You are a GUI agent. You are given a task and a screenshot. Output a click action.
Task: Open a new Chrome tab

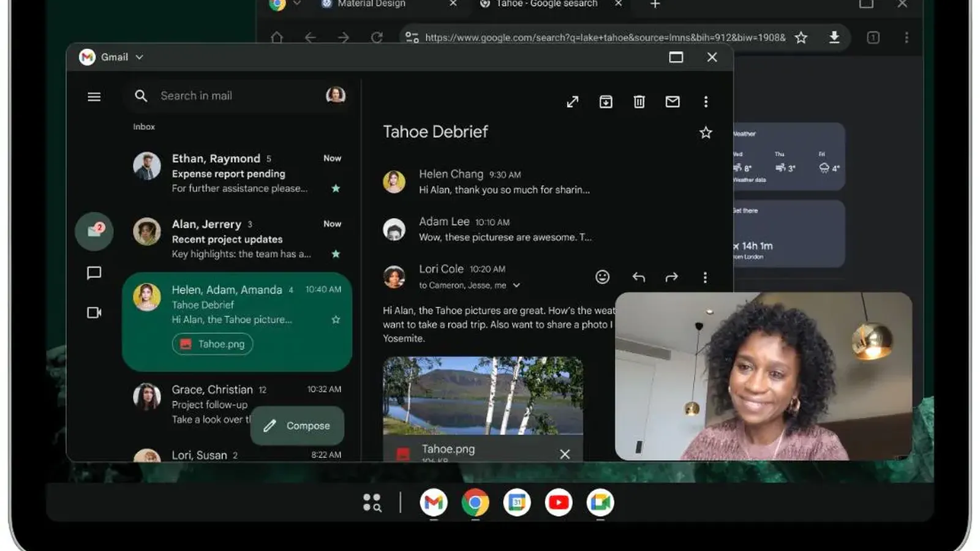pyautogui.click(x=655, y=4)
